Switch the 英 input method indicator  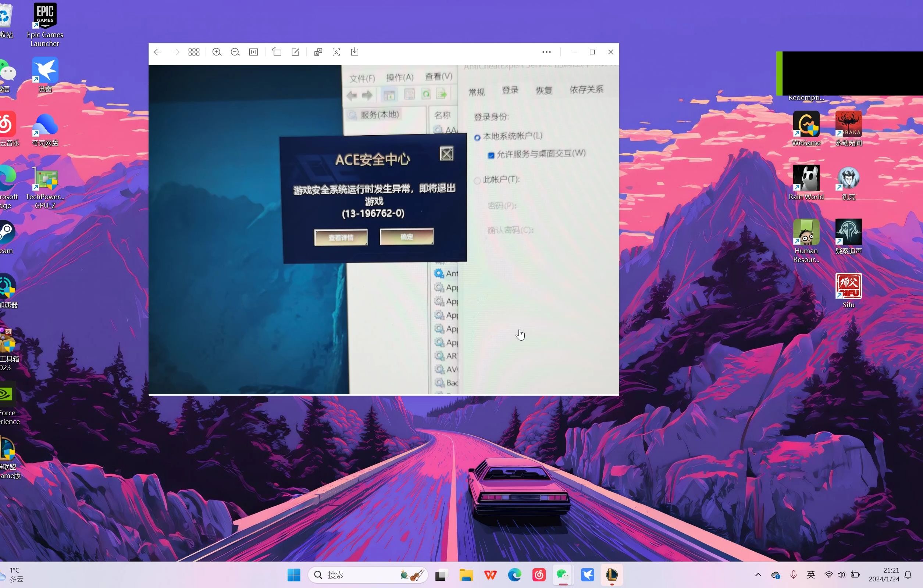pos(811,575)
